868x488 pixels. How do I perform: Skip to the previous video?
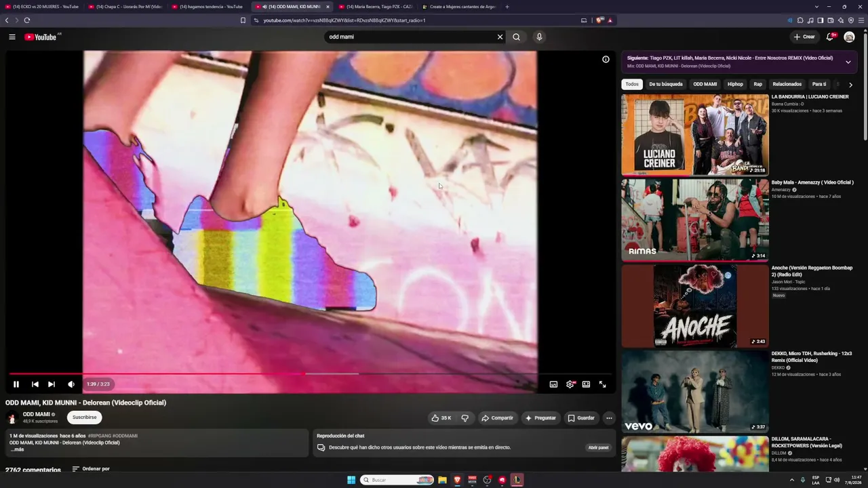point(35,384)
